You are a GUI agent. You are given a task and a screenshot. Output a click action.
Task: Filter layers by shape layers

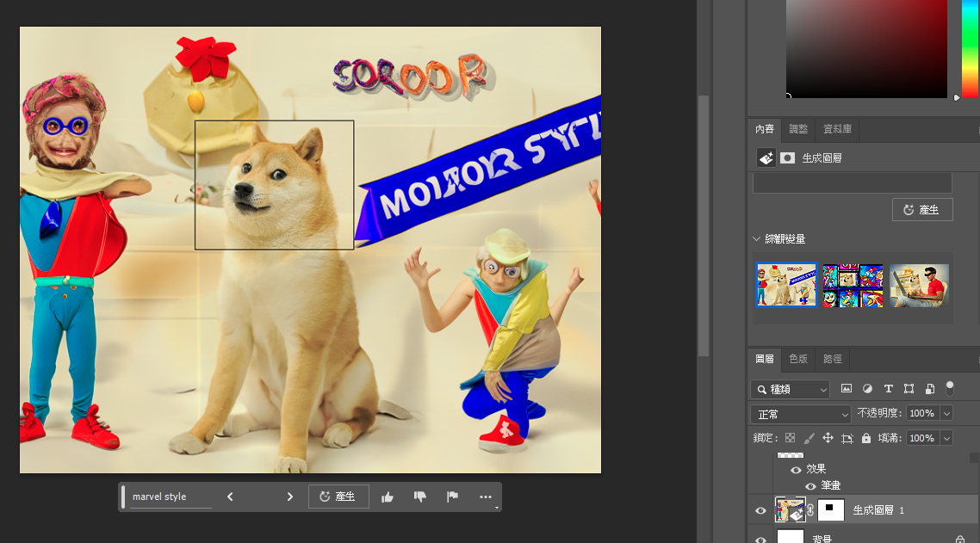point(909,389)
